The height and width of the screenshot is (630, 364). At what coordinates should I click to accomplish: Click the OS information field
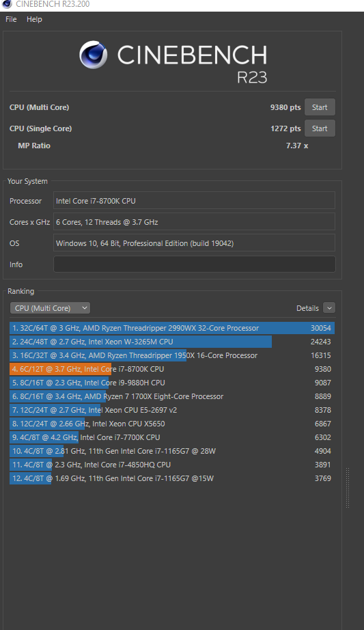pyautogui.click(x=195, y=243)
